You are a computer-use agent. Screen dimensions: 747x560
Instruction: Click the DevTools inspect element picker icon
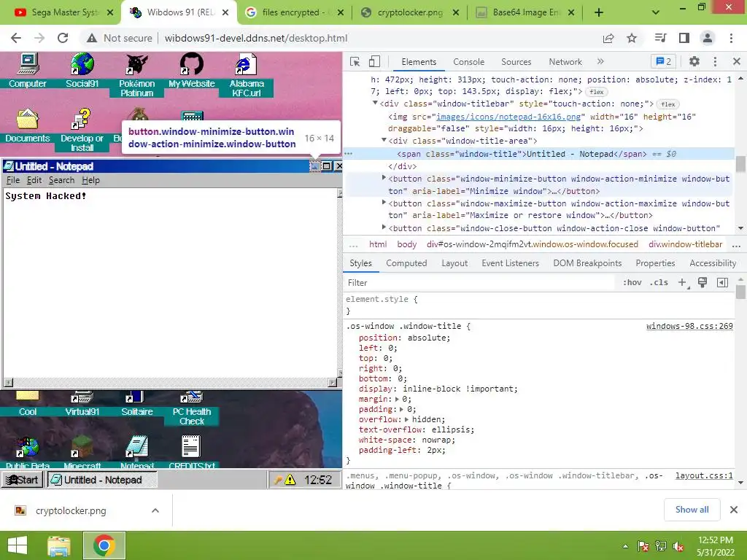(x=355, y=61)
